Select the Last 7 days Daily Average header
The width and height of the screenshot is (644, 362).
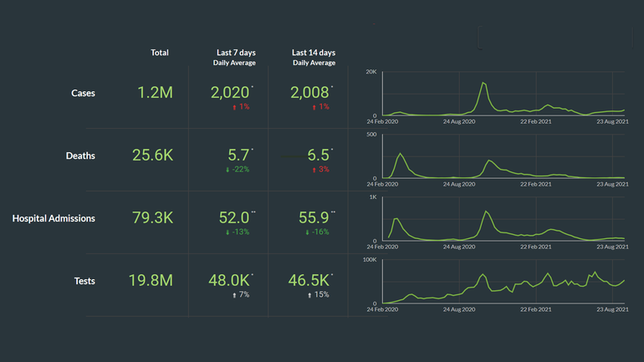coord(234,57)
